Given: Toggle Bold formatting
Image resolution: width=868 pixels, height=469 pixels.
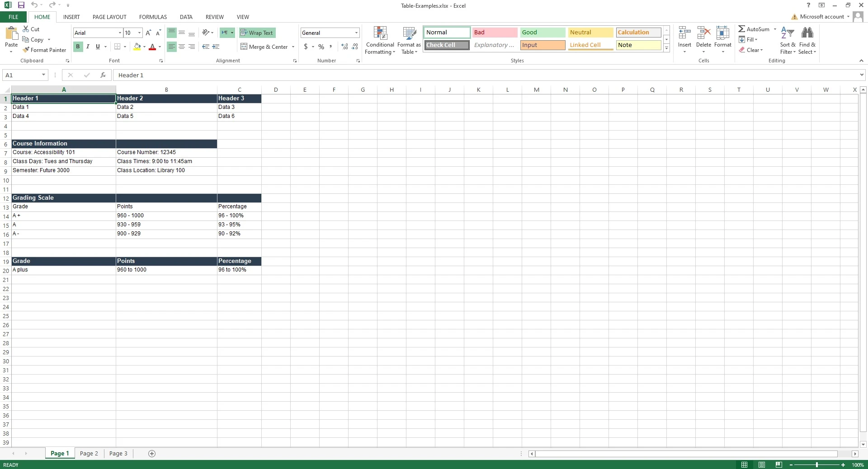Looking at the screenshot, I should (x=78, y=47).
